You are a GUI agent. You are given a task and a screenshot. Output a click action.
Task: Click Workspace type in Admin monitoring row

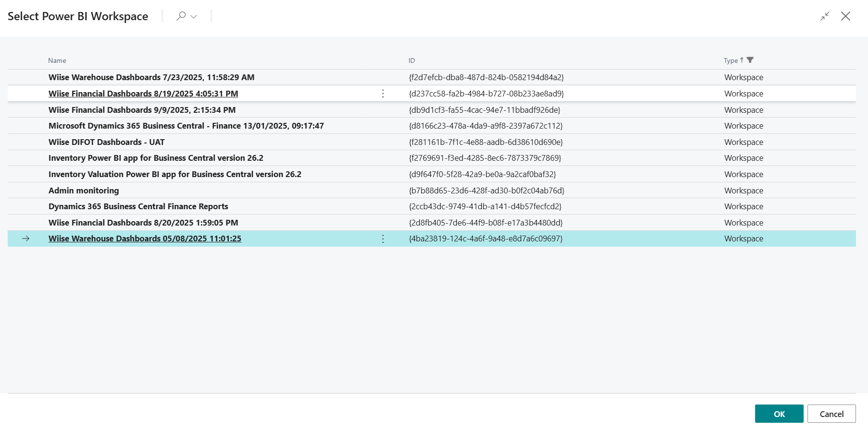[x=744, y=191]
